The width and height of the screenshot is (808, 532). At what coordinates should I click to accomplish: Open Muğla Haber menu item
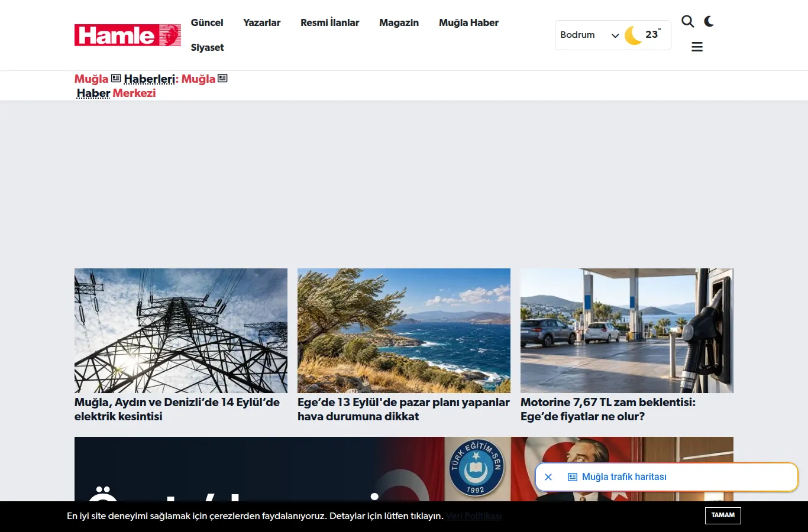tap(468, 22)
